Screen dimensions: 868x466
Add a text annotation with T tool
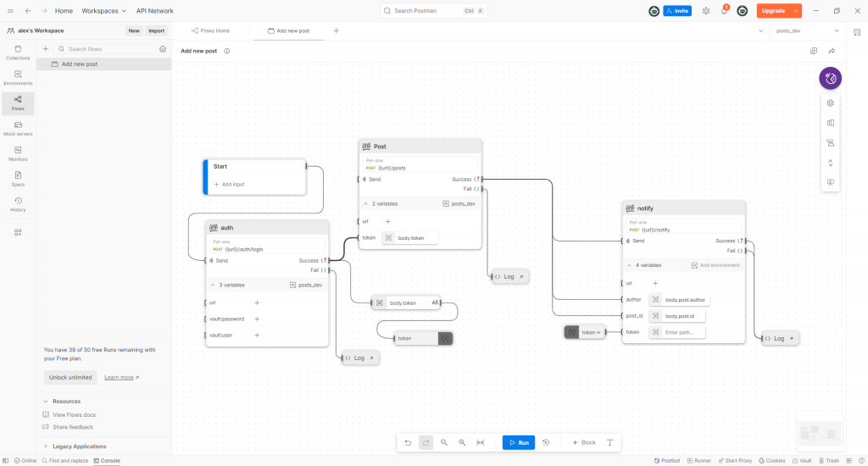pos(609,442)
